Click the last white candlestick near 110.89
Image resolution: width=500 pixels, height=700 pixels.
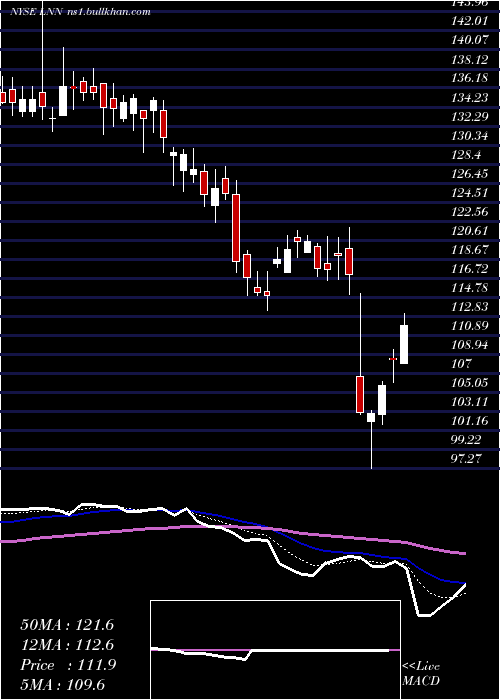pos(404,344)
